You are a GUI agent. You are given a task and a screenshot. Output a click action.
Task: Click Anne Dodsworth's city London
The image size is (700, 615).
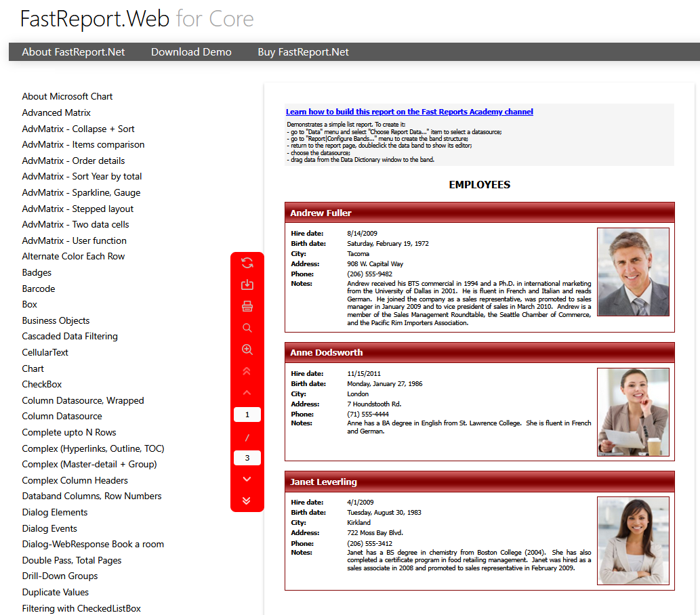pyautogui.click(x=358, y=394)
